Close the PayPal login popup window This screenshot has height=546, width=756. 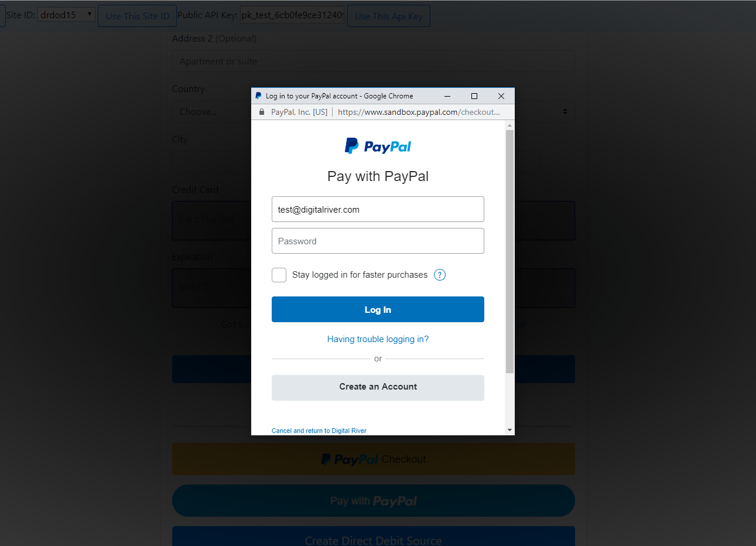point(501,96)
